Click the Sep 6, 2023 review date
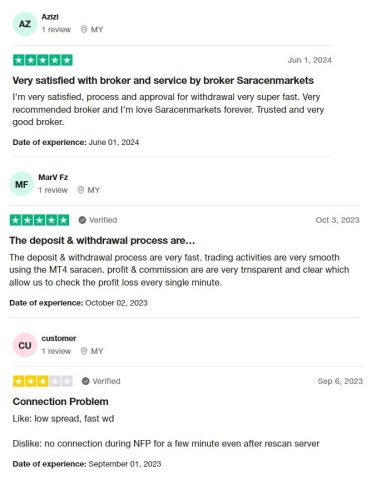The image size is (376, 480). coord(340,381)
